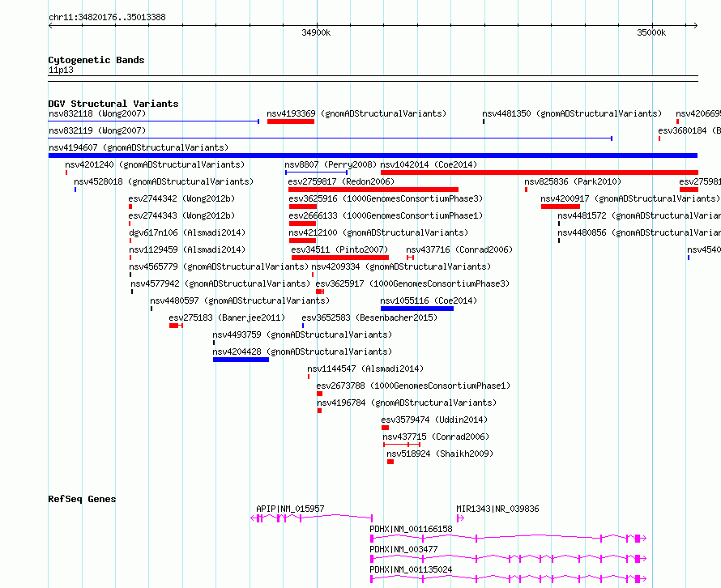Click the nsv4194607 wide blue variant bar
This screenshot has width=721, height=588.
pyautogui.click(x=373, y=156)
